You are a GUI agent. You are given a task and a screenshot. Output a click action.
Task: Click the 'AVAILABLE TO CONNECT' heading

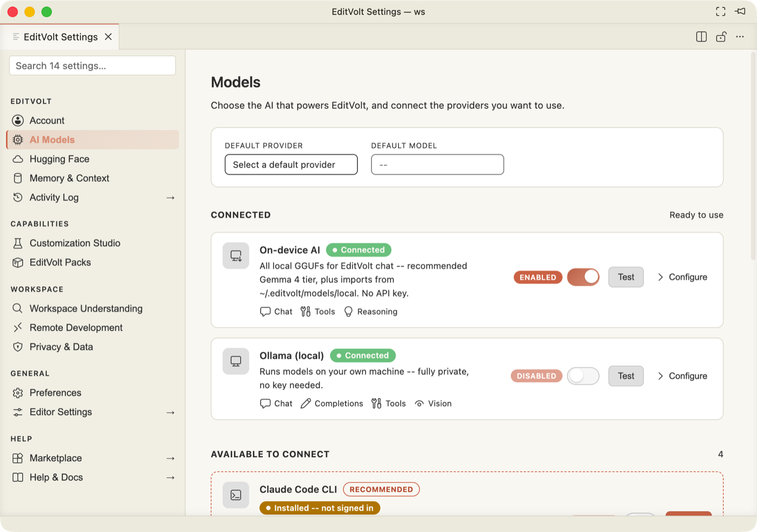[270, 454]
